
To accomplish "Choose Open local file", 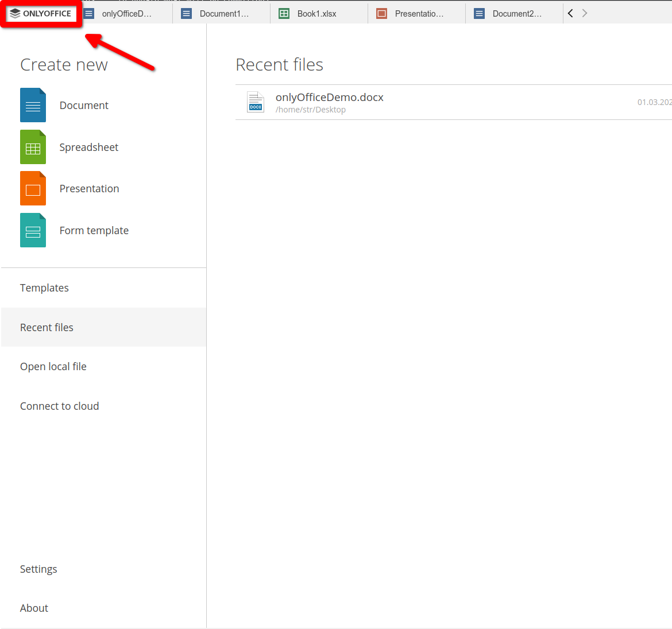I will tap(104, 367).
